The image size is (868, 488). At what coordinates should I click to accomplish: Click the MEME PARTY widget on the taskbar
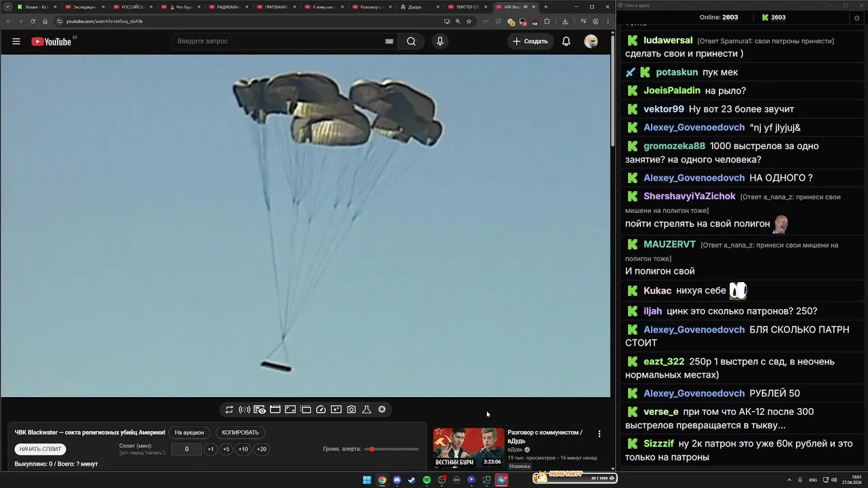tap(575, 477)
